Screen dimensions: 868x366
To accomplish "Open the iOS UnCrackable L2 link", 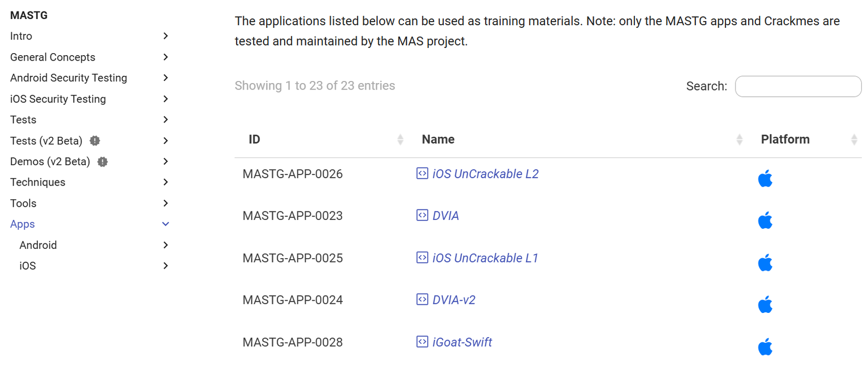I will (485, 174).
